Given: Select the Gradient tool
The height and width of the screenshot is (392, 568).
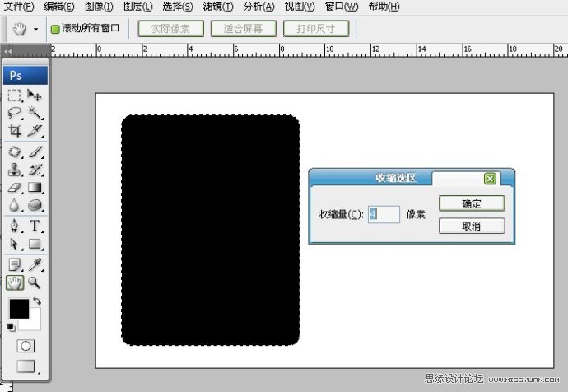Looking at the screenshot, I should (x=35, y=188).
